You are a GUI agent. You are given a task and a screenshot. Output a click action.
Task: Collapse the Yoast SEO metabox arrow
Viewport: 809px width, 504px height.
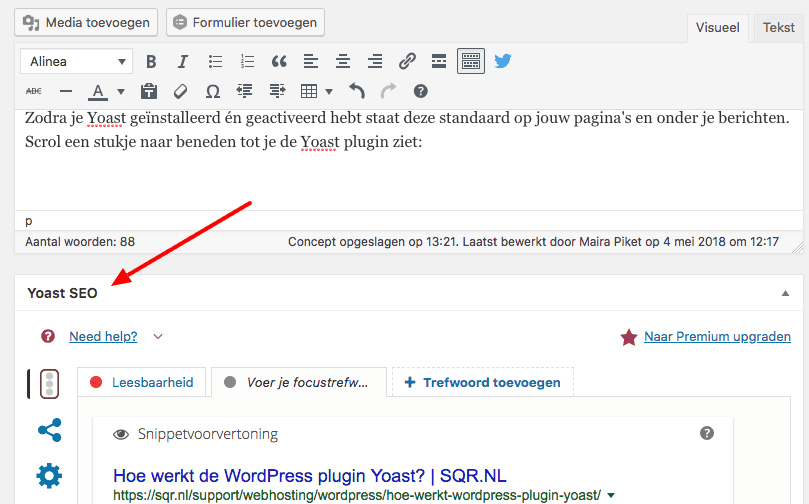point(785,293)
